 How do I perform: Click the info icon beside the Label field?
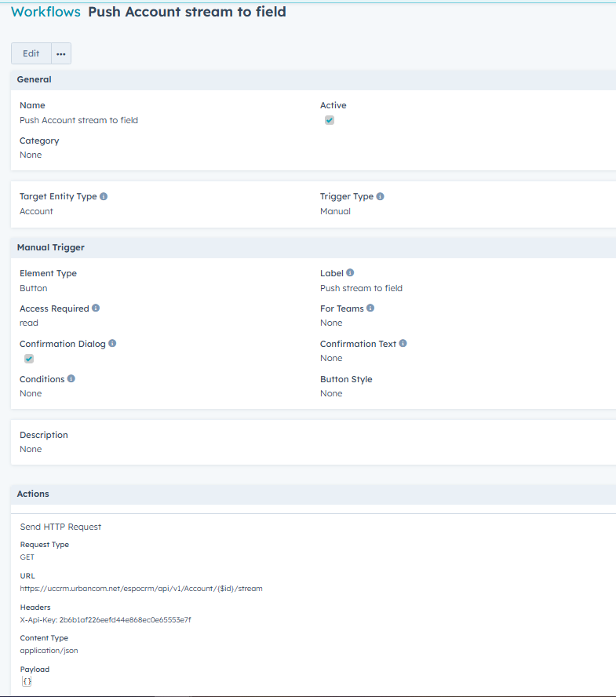pyautogui.click(x=350, y=273)
